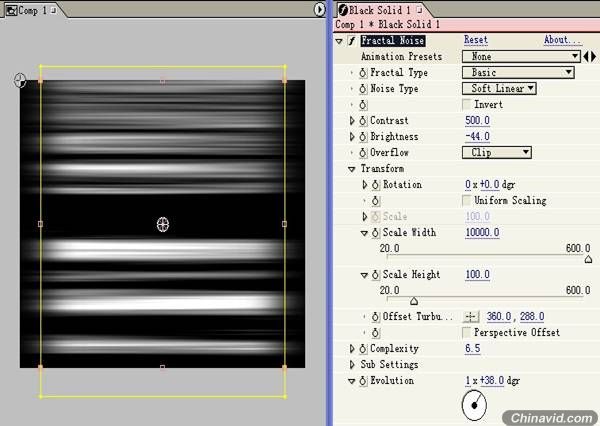
Task: Click the Brightness value -44.0
Action: coord(477,137)
